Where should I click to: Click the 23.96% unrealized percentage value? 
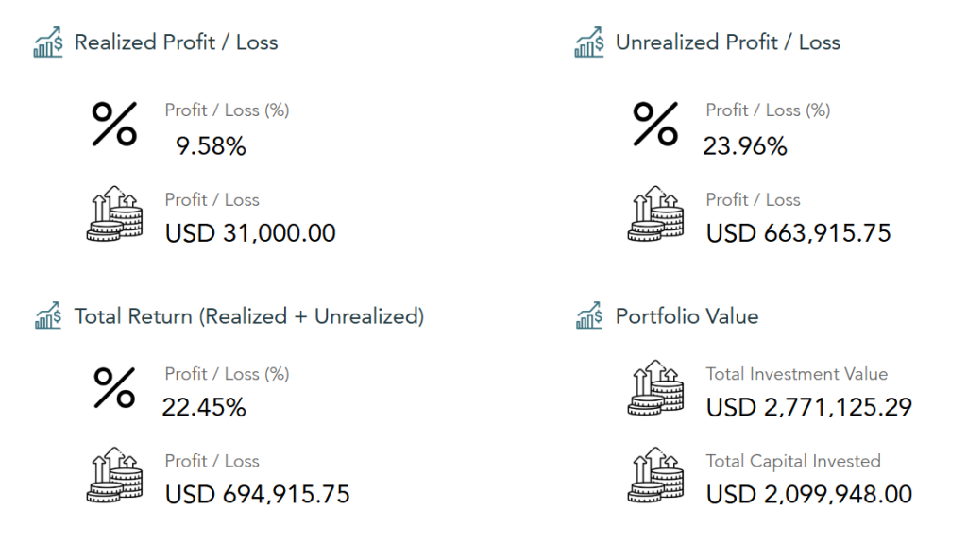pyautogui.click(x=745, y=146)
